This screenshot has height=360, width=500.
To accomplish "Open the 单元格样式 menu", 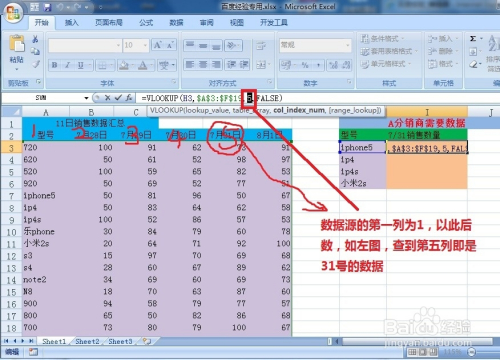I will (x=386, y=63).
